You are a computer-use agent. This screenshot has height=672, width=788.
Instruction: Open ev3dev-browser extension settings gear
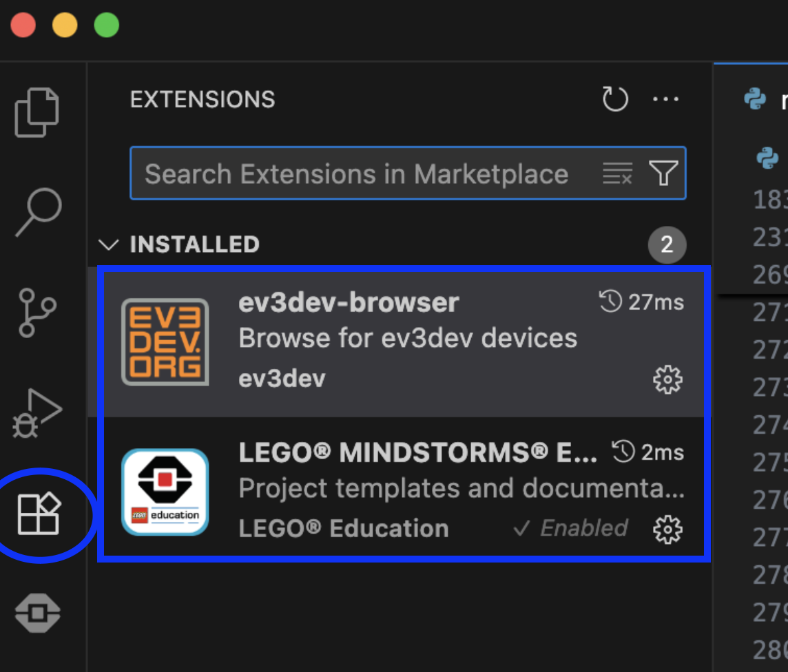tap(667, 378)
